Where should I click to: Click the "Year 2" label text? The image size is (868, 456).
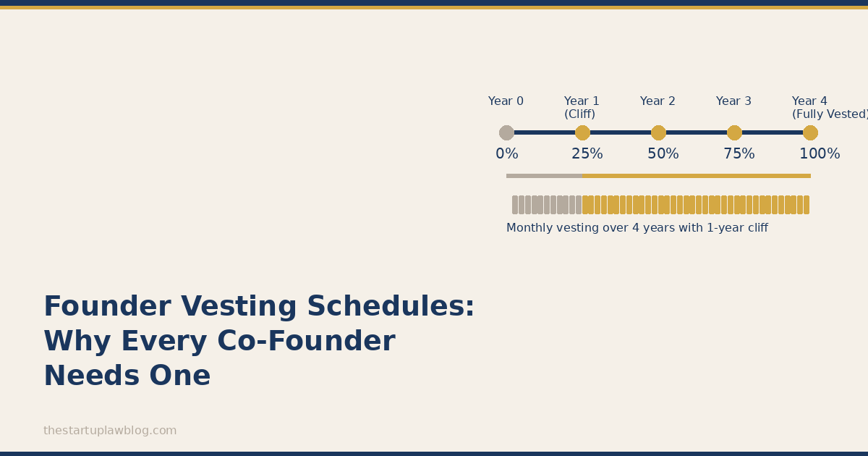[x=658, y=101]
